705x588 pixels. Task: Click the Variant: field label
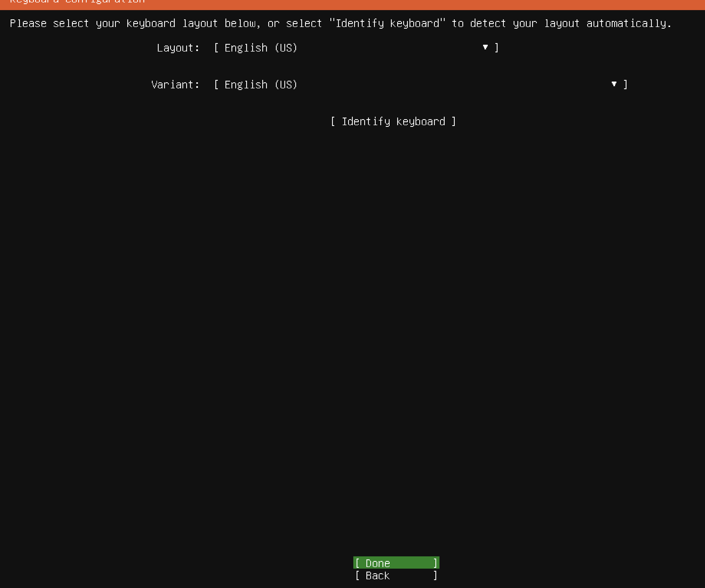click(x=175, y=85)
